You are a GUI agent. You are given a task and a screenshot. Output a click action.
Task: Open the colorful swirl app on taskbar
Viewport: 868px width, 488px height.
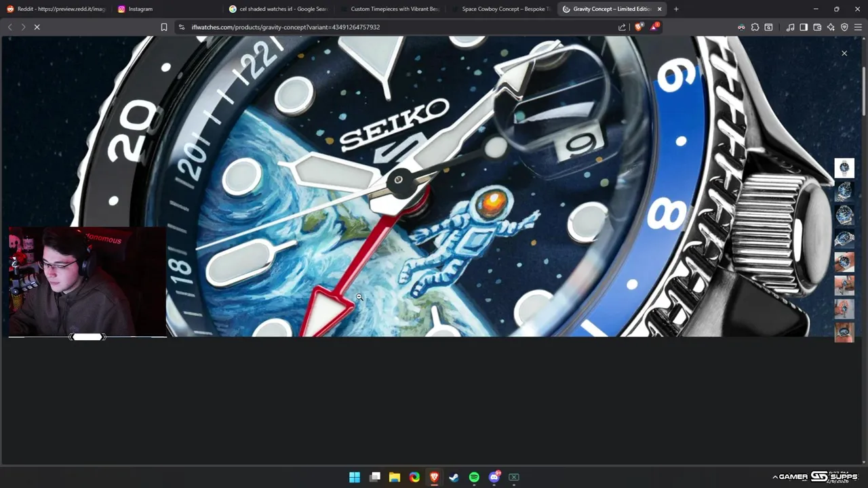(414, 477)
